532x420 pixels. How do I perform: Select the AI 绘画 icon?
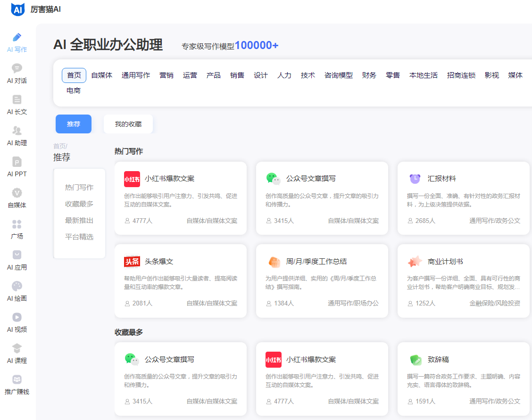(x=17, y=292)
